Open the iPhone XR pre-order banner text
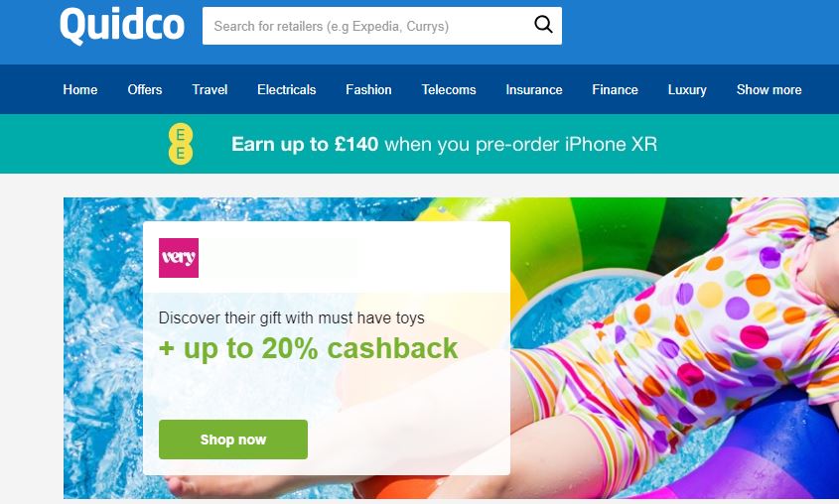This screenshot has height=504, width=839. pyautogui.click(x=444, y=144)
